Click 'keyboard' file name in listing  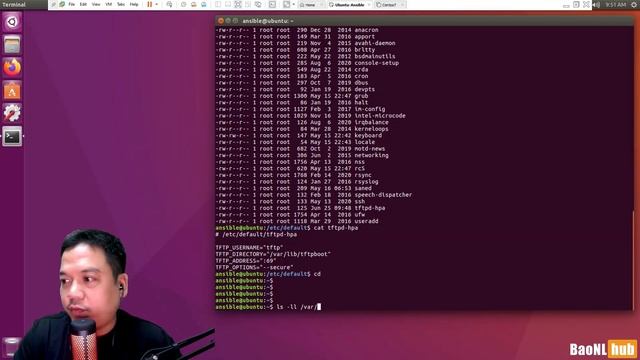click(x=368, y=136)
